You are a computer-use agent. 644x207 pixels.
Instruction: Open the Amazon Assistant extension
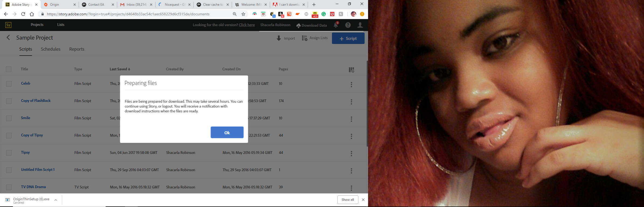pyautogui.click(x=281, y=14)
